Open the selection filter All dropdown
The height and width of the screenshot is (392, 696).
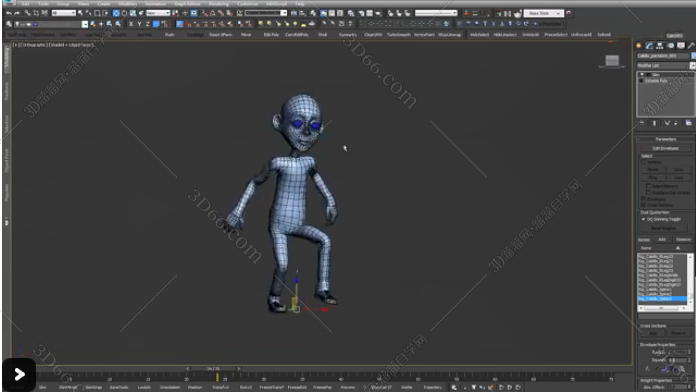[63, 13]
